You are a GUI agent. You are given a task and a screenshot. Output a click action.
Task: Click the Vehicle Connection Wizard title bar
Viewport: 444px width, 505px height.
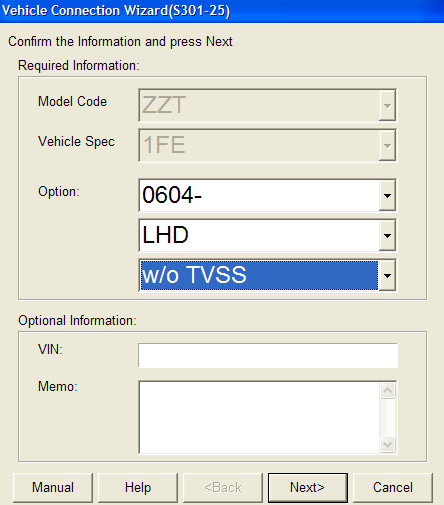(x=222, y=11)
